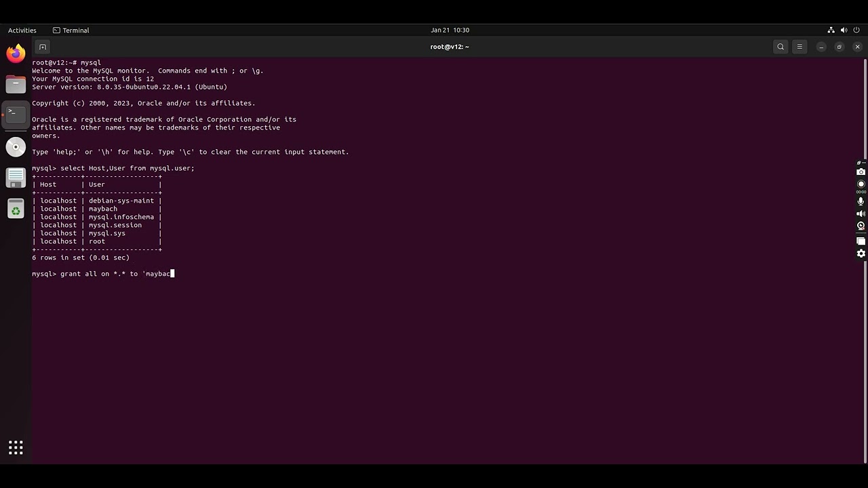This screenshot has height=488, width=868.
Task: Open the Terminal app menu in top bar
Action: (x=71, y=30)
